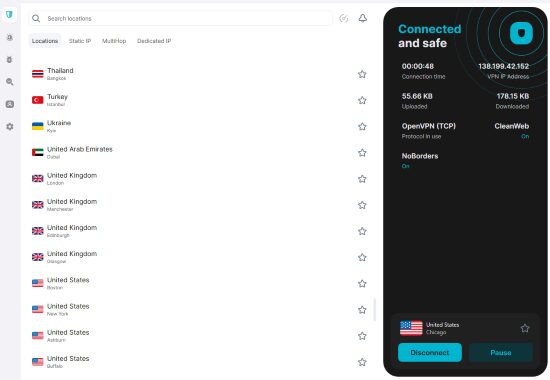Open the Settings gear in sidebar
This screenshot has height=380, width=550.
tap(10, 126)
